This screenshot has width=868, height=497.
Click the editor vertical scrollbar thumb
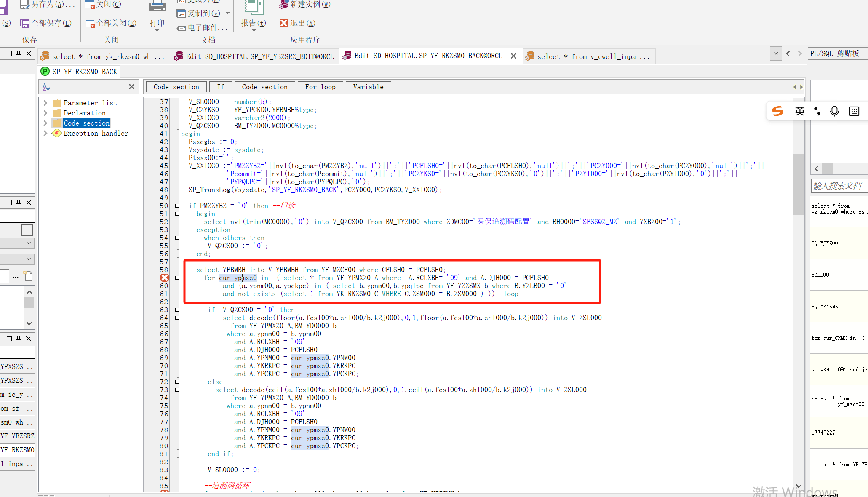tap(798, 184)
